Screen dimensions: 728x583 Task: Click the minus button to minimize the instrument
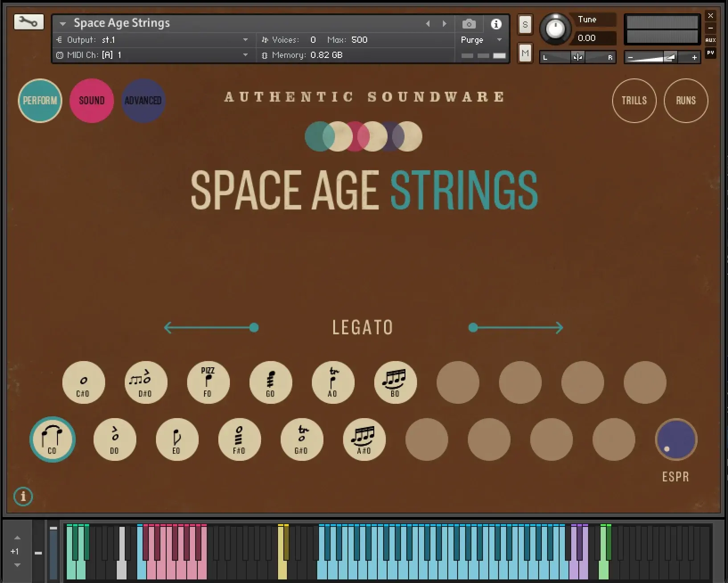[x=711, y=28]
